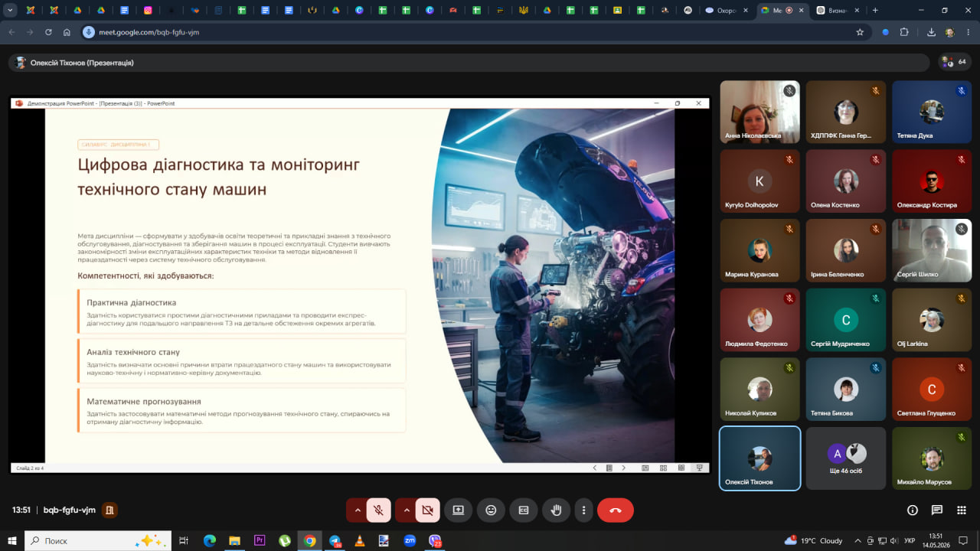The height and width of the screenshot is (551, 980).
Task: Open Viber from the taskbar
Action: (x=435, y=540)
